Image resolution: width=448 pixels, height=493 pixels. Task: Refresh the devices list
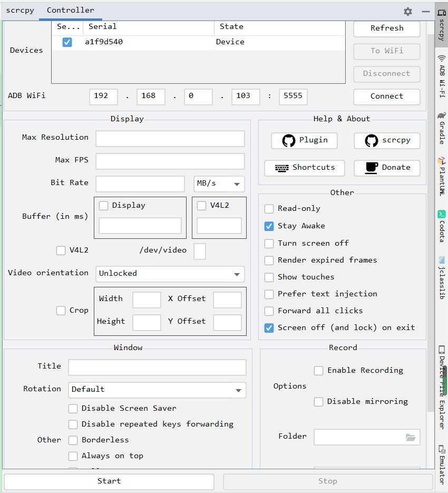pos(387,28)
